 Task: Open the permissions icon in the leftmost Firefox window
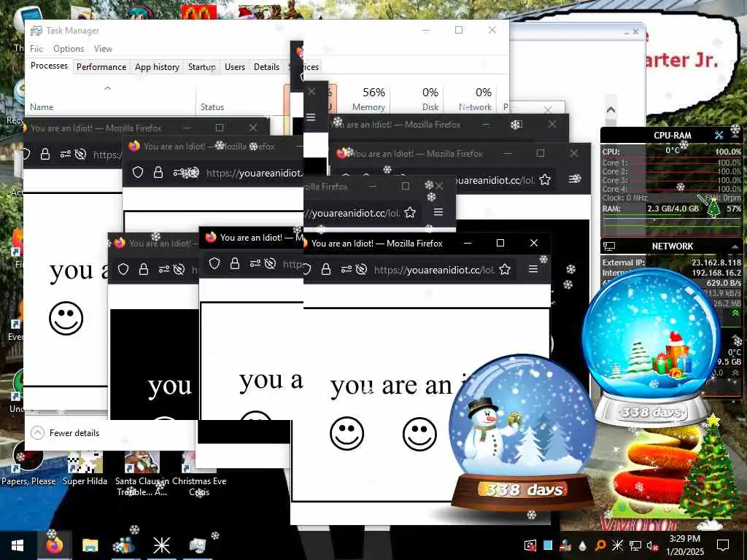65,154
